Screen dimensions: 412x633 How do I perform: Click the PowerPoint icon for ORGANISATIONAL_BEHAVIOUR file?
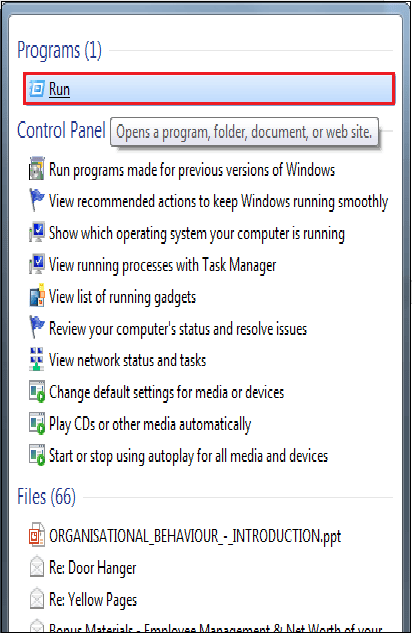(x=37, y=535)
